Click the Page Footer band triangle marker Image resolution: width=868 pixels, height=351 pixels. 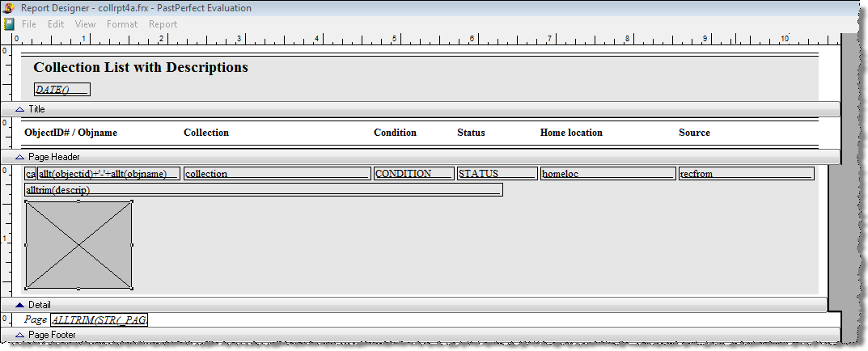[x=19, y=334]
